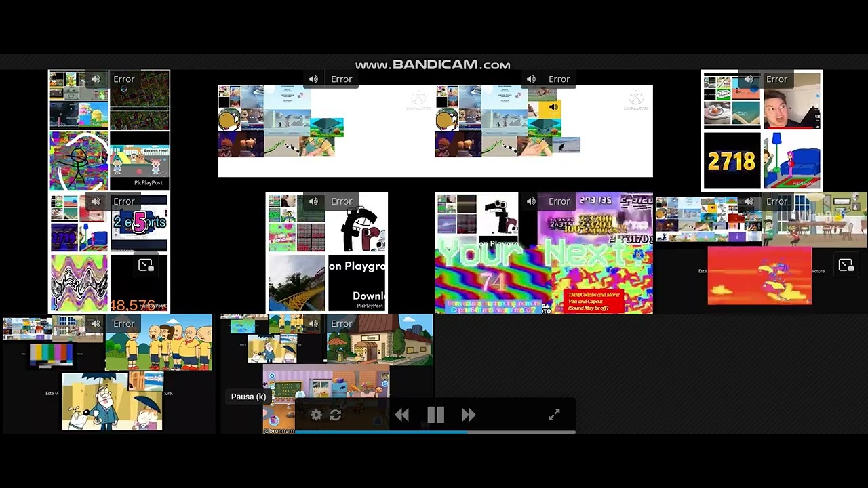Fast-forward with the double-right arrow
868x488 pixels.
coord(469,415)
